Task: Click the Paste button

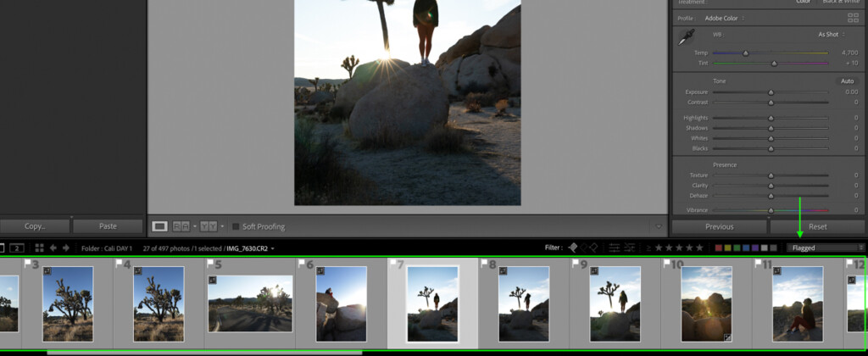Action: (x=108, y=226)
